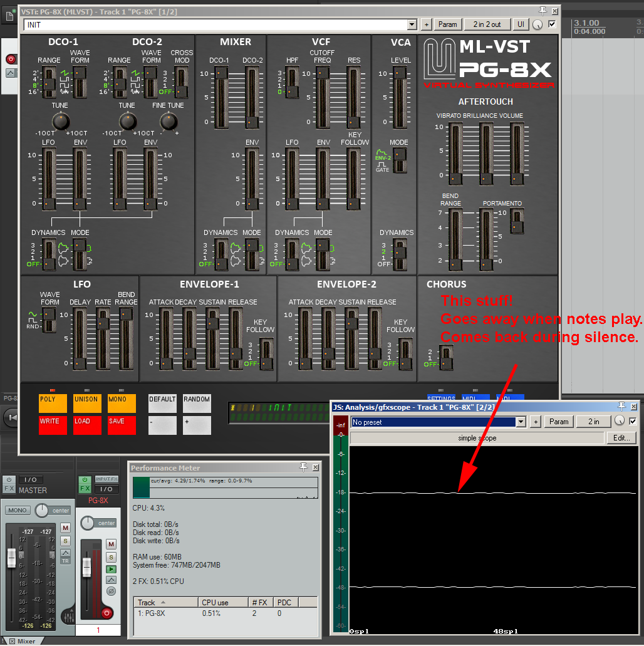This screenshot has height=646, width=644.
Task: Toggle master MONO button
Action: click(x=18, y=510)
